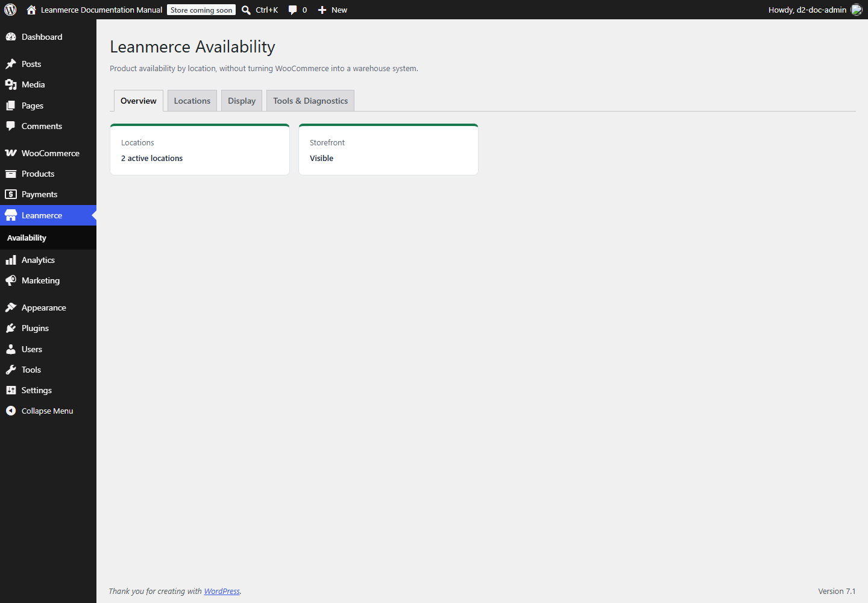Select the Availability submenu item
The height and width of the screenshot is (603, 868).
48,238
